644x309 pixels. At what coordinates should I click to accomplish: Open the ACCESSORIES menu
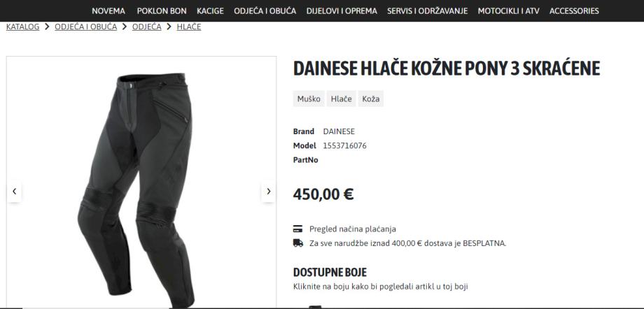[x=574, y=11]
